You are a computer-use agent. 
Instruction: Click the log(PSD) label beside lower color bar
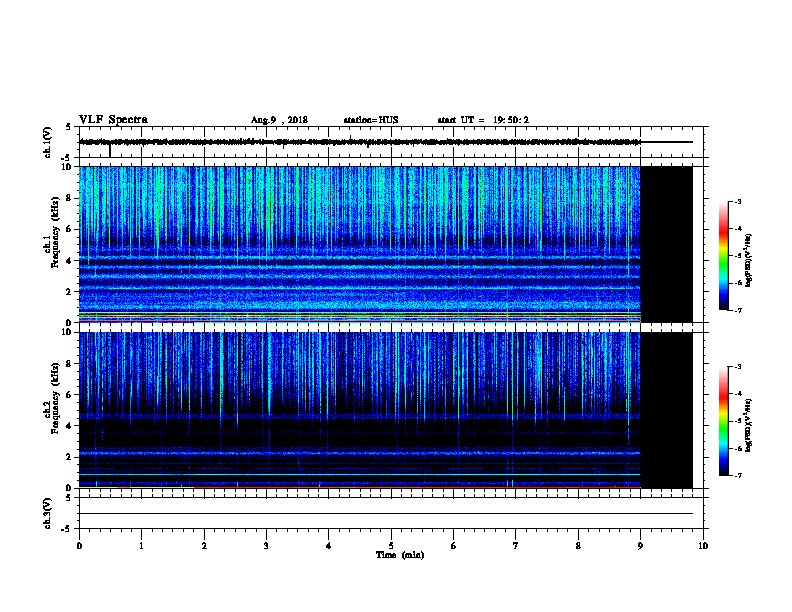(x=749, y=426)
